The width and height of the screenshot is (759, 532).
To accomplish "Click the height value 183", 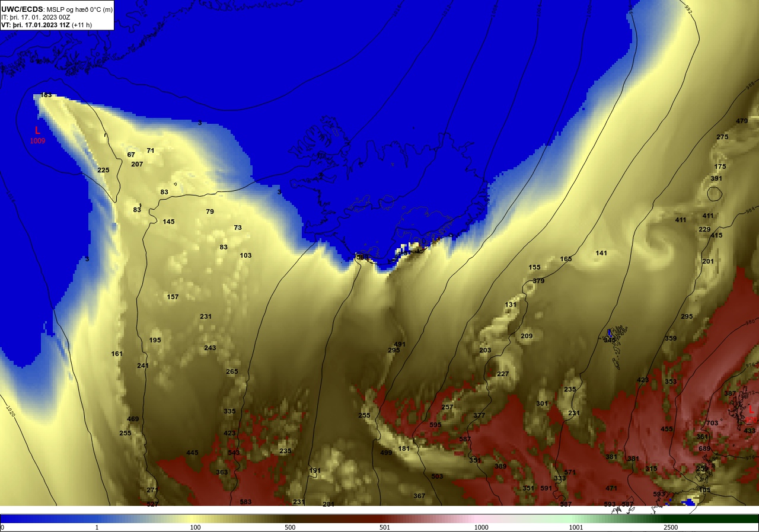I will pos(46,95).
